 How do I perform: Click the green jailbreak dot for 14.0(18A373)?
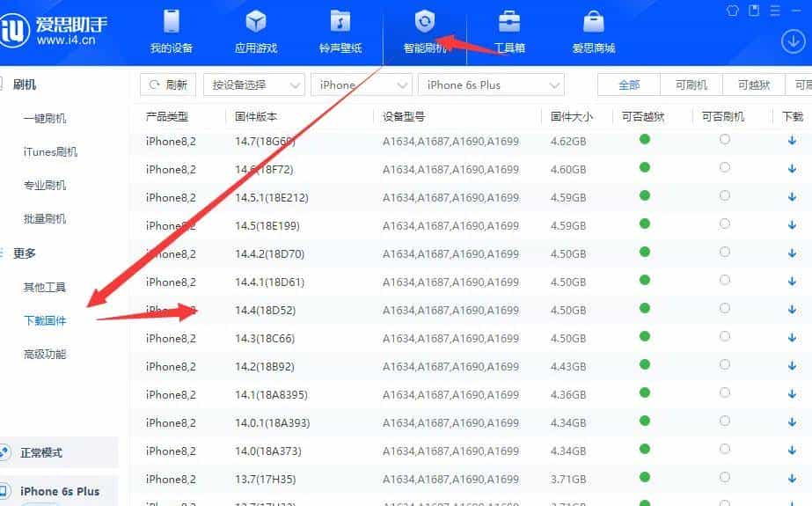click(x=645, y=449)
